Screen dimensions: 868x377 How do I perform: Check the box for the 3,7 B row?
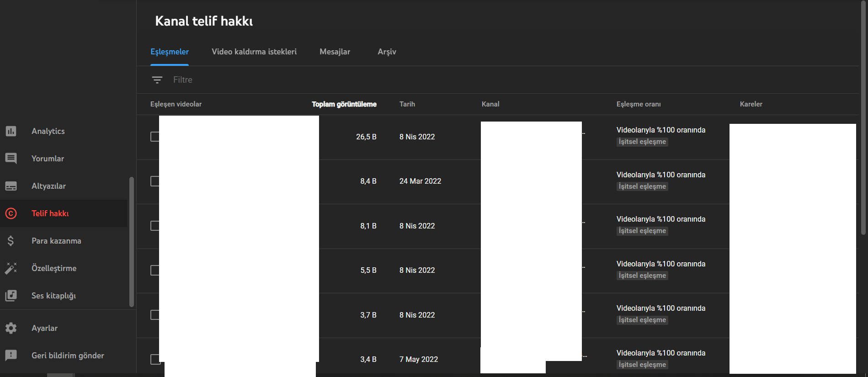[x=155, y=315]
